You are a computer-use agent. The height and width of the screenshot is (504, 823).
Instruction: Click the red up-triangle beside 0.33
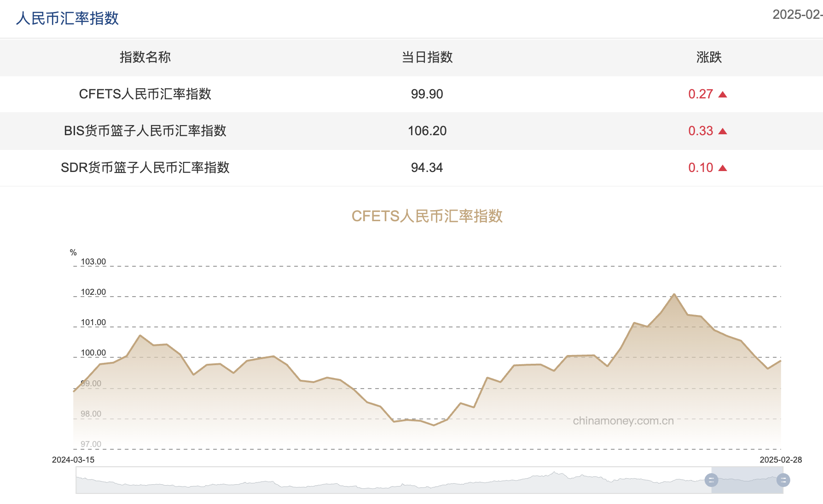pyautogui.click(x=724, y=131)
